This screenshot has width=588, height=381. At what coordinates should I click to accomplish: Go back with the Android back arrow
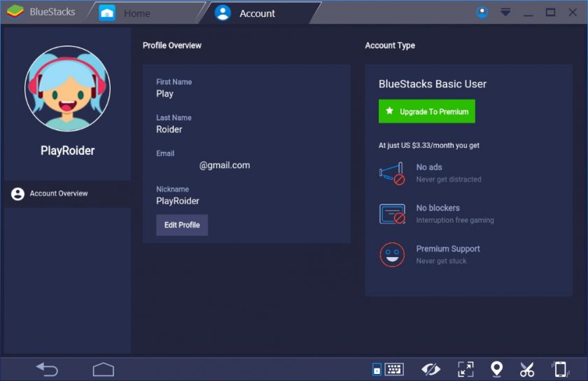click(x=48, y=369)
